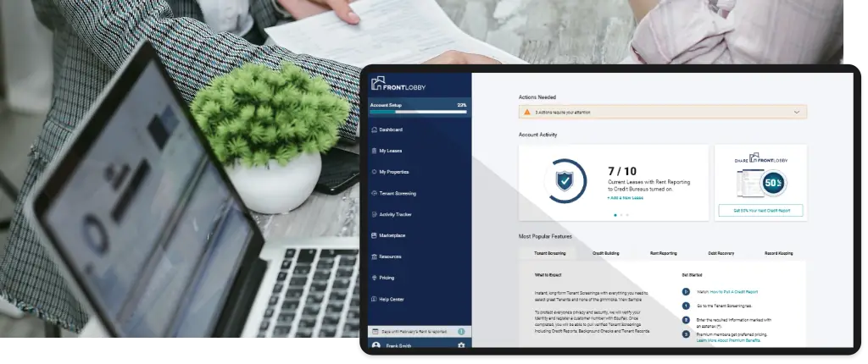
Task: Click the Activity Tracker sidebar icon
Action: point(374,215)
